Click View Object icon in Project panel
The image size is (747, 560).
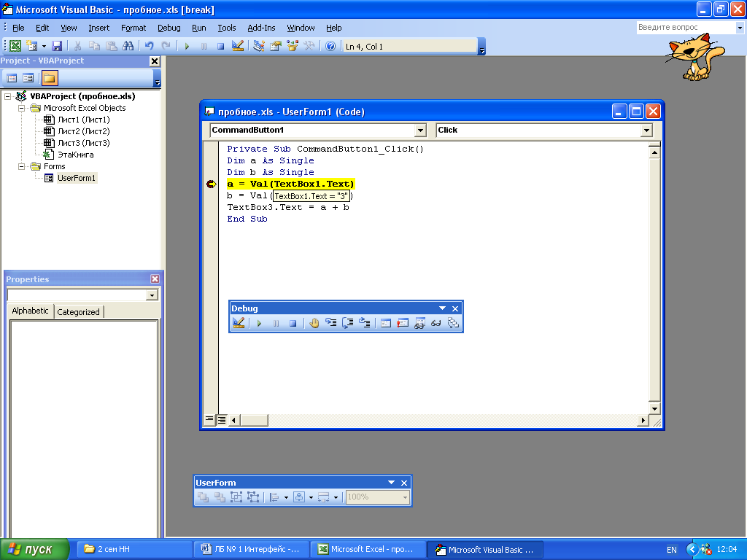coord(28,77)
